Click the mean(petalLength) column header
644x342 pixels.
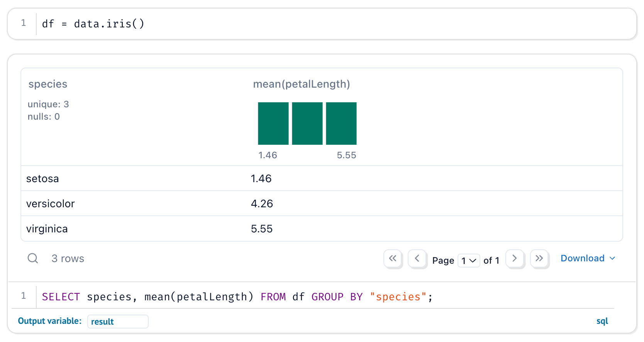(301, 84)
